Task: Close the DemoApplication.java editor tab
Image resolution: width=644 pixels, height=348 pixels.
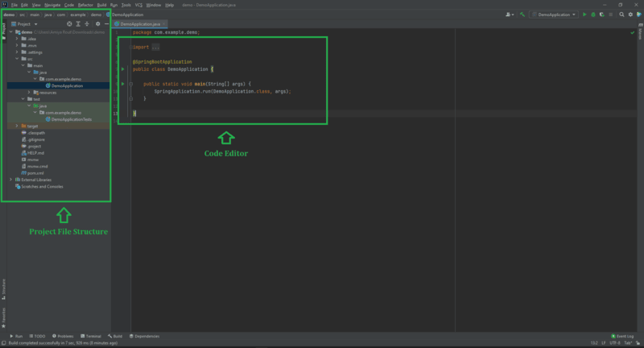Action: coord(164,24)
